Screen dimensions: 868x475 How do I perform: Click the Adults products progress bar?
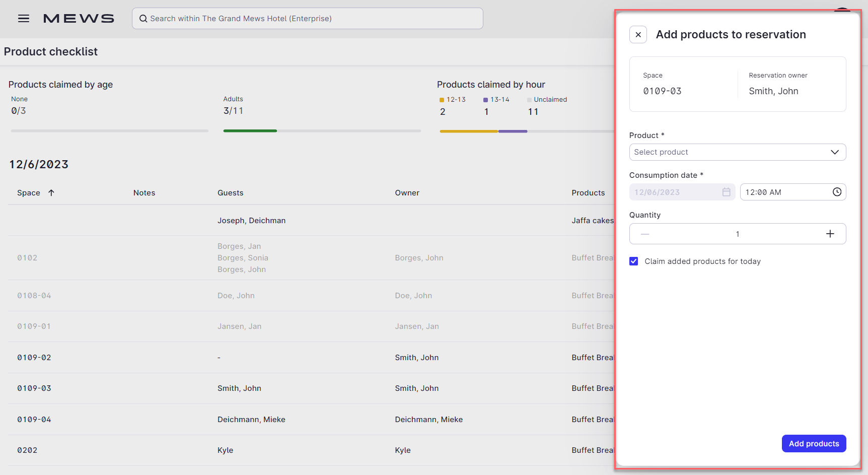[321, 130]
